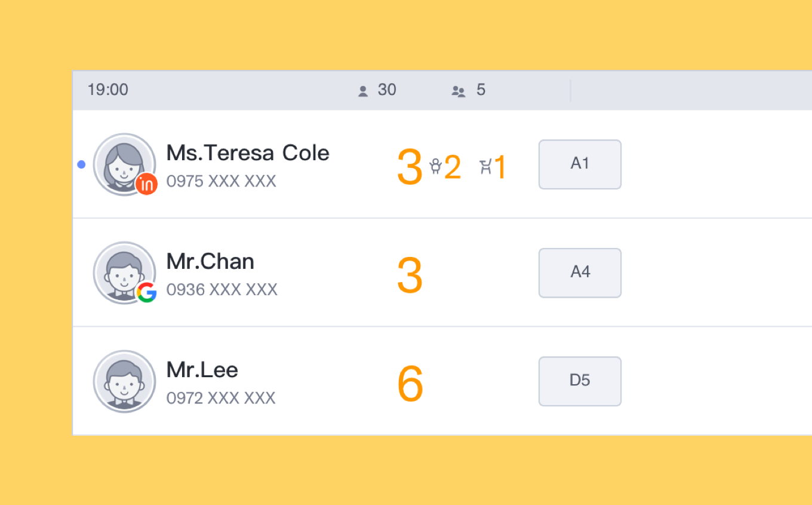Click the child icon in Teresa Cole's row
This screenshot has height=505, width=812.
tap(435, 167)
